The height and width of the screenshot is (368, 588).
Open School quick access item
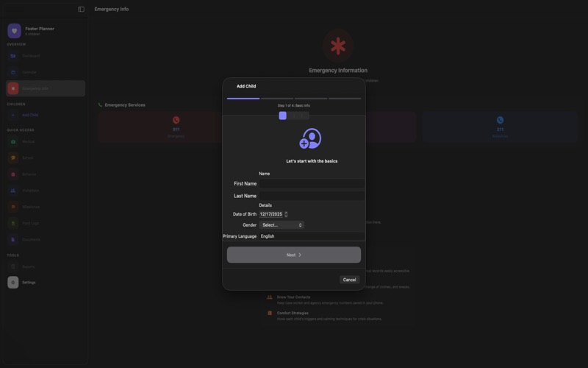click(45, 158)
